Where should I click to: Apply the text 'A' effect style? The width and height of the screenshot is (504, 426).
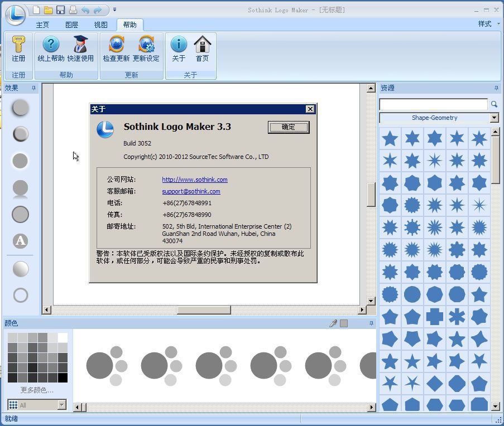pyautogui.click(x=20, y=241)
